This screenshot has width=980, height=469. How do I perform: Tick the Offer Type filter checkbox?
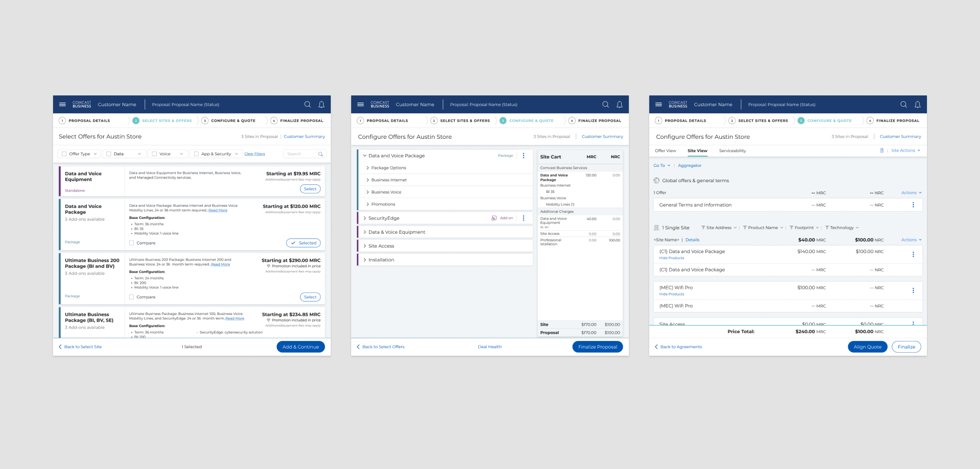(64, 154)
